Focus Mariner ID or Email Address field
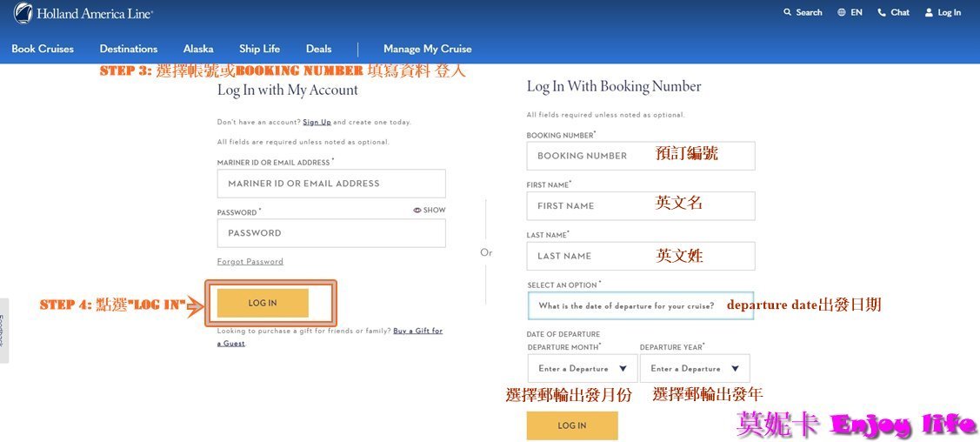This screenshot has height=442, width=980. pyautogui.click(x=331, y=184)
